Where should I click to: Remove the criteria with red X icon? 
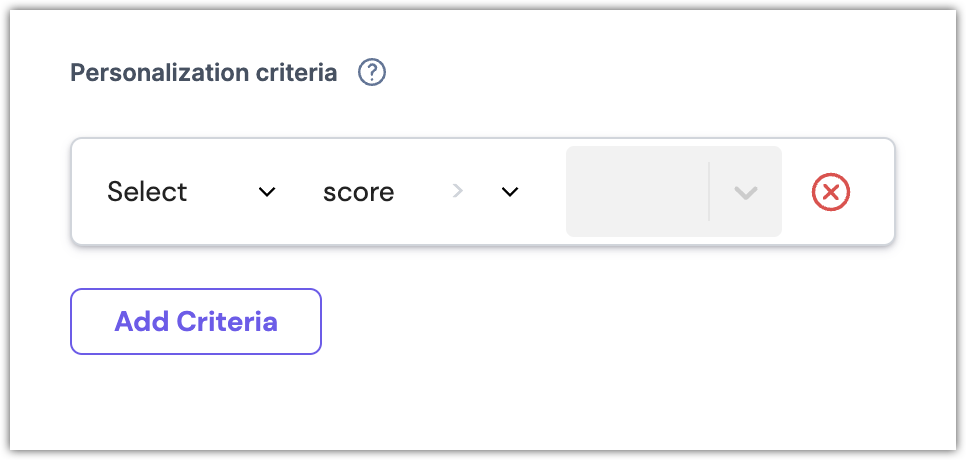click(831, 192)
